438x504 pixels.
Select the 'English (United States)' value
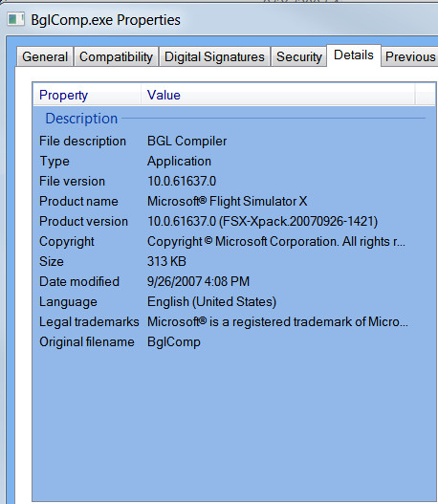[211, 302]
